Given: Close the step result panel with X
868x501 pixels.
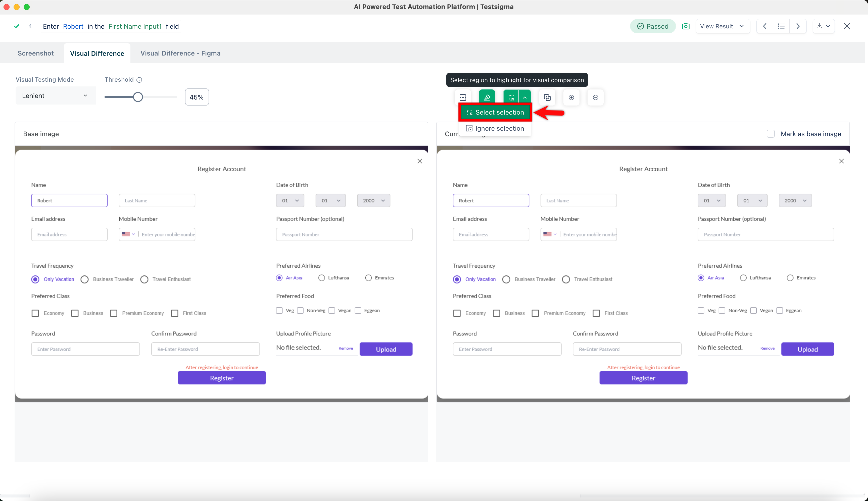Looking at the screenshot, I should pos(847,26).
